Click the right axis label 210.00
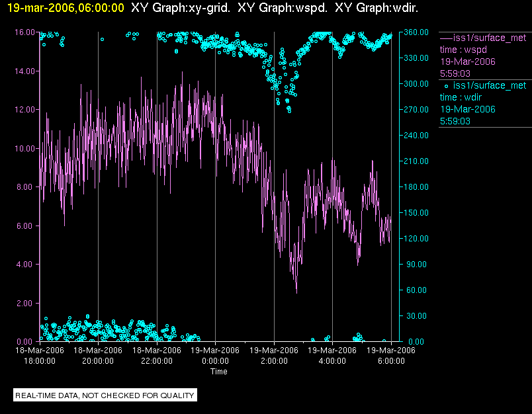This screenshot has height=414, width=532. click(x=416, y=161)
